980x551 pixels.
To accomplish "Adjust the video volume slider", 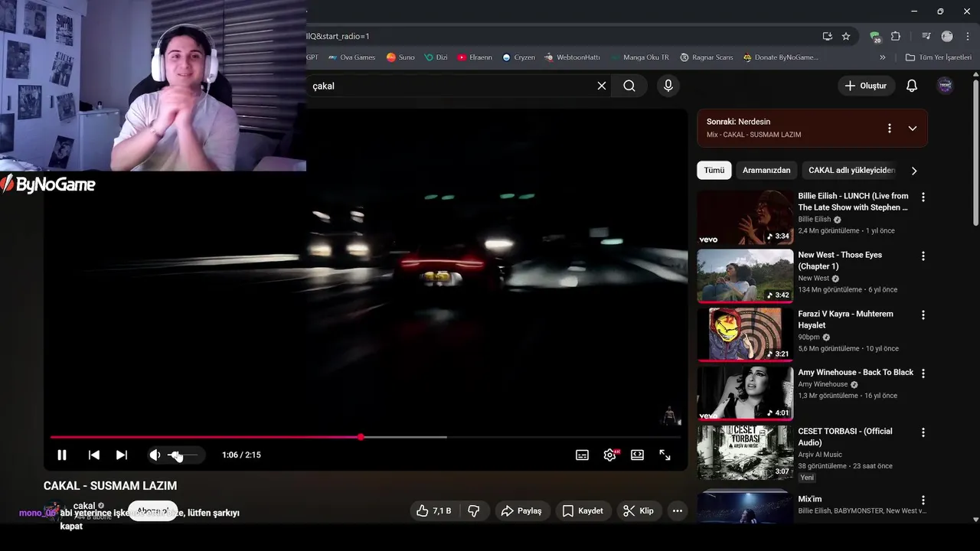I will [182, 455].
